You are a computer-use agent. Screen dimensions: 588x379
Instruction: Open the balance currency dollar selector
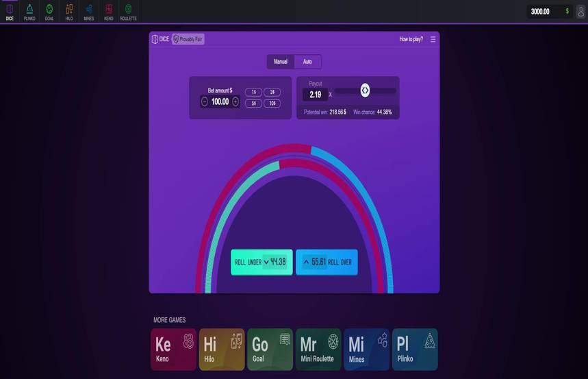567,11
